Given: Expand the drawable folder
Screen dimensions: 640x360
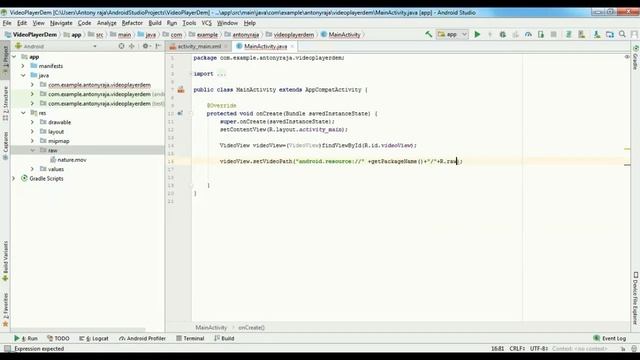Looking at the screenshot, I should pyautogui.click(x=32, y=122).
